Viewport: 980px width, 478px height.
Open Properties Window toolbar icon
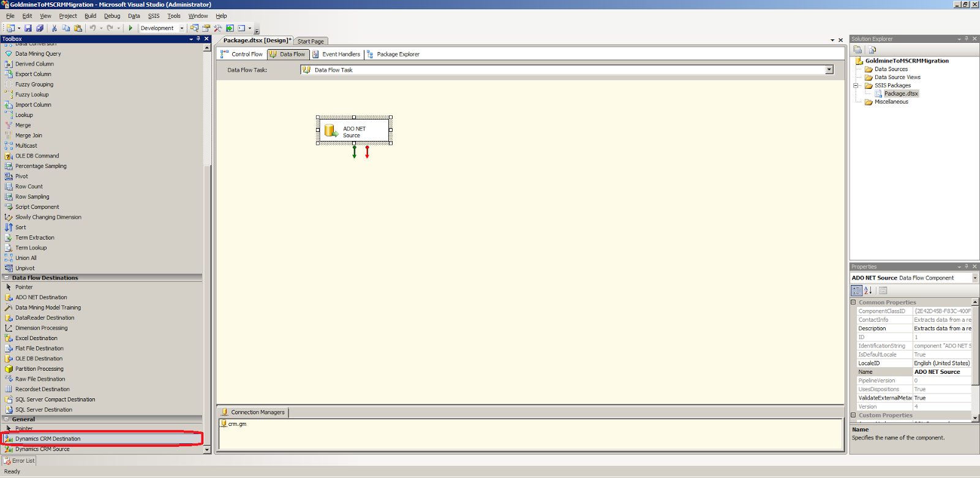click(206, 28)
